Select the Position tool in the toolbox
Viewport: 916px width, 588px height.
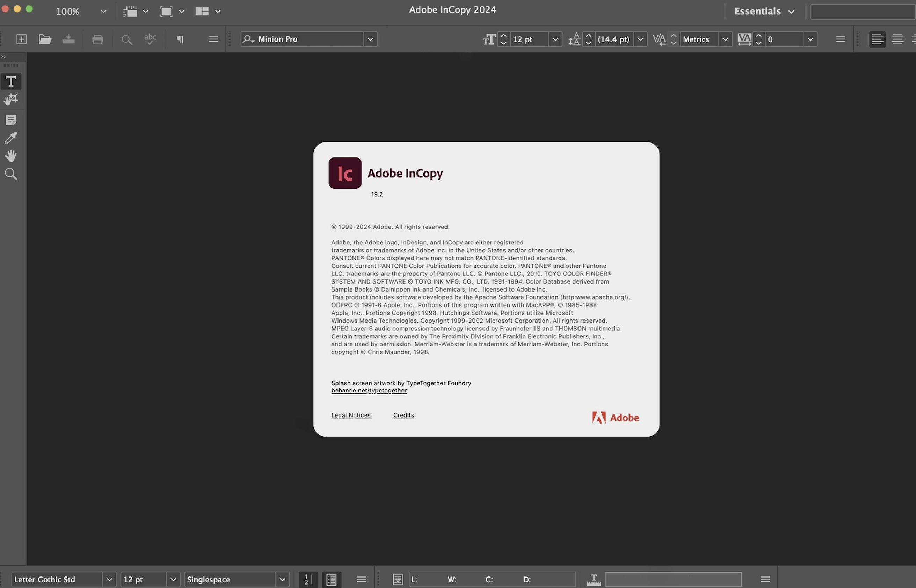click(11, 100)
